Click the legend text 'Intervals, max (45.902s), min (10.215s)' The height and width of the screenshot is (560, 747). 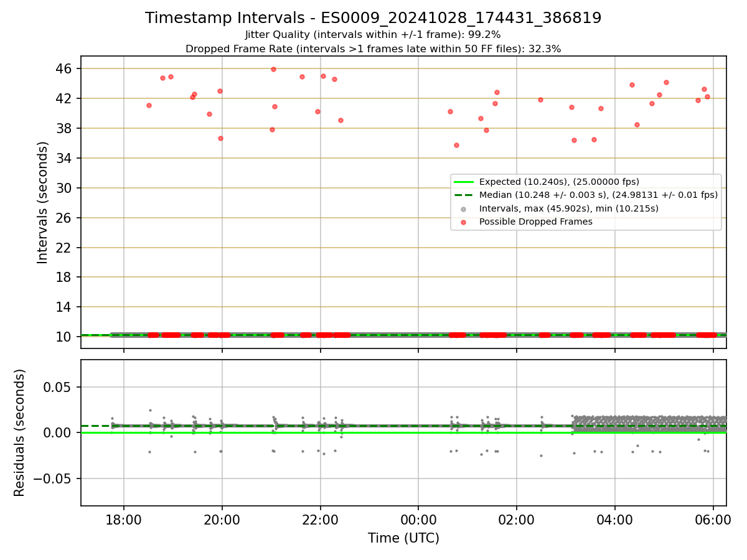[x=568, y=208]
